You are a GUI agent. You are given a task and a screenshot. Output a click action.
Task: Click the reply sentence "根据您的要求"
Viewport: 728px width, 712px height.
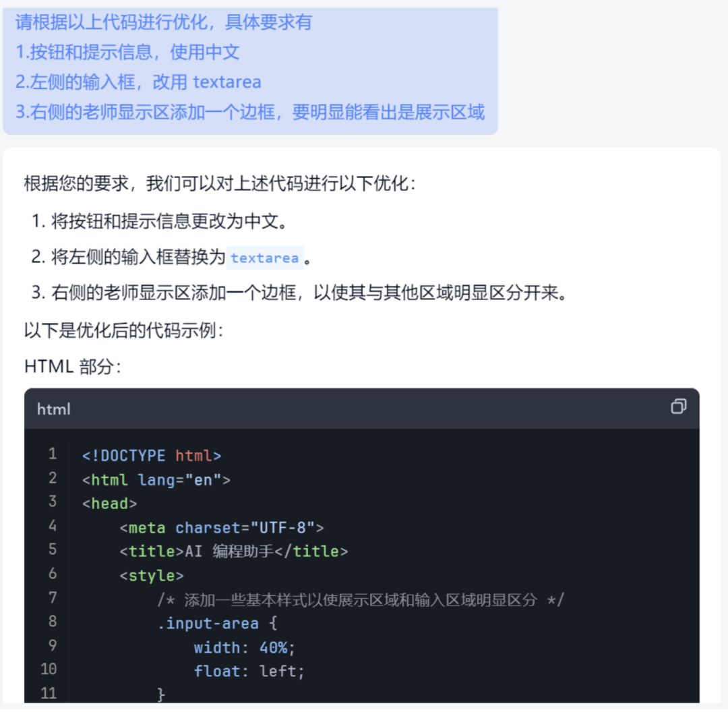click(220, 183)
